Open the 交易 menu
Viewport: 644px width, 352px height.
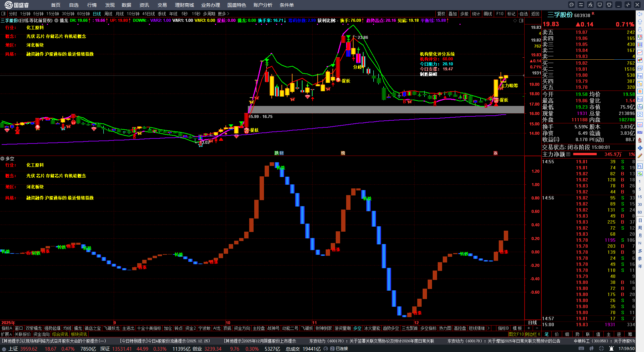coord(162,5)
